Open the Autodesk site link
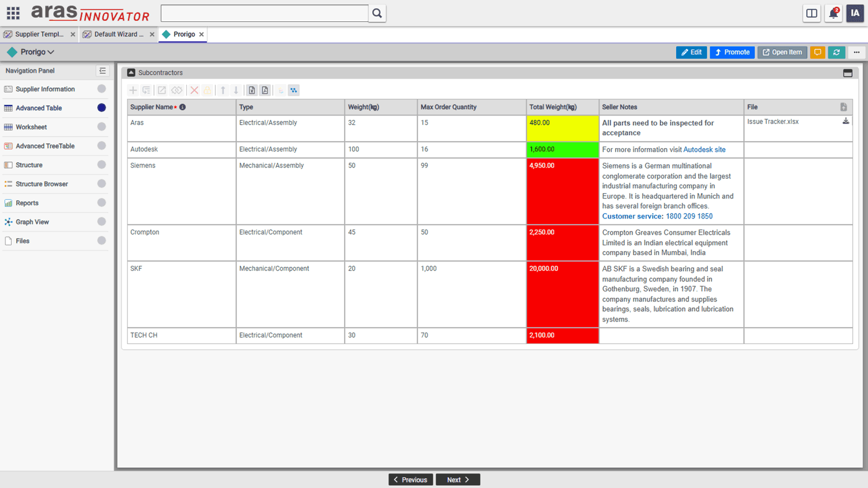868x488 pixels. (704, 150)
